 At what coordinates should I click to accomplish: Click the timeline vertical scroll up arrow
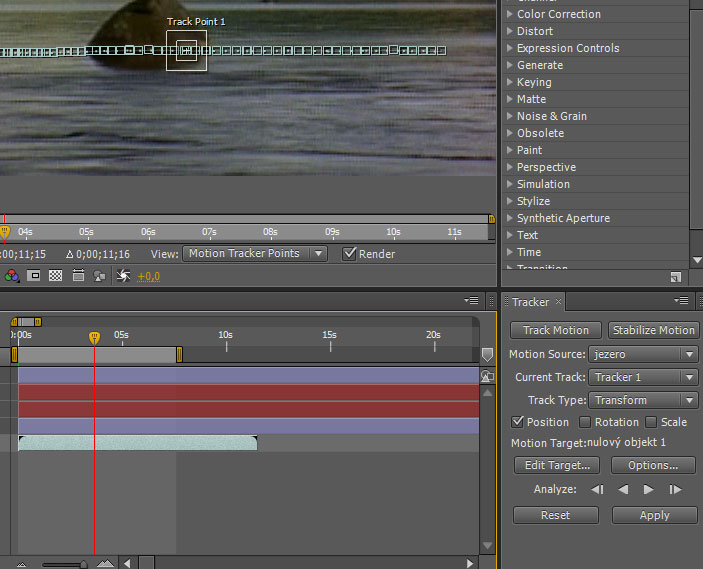(x=487, y=393)
